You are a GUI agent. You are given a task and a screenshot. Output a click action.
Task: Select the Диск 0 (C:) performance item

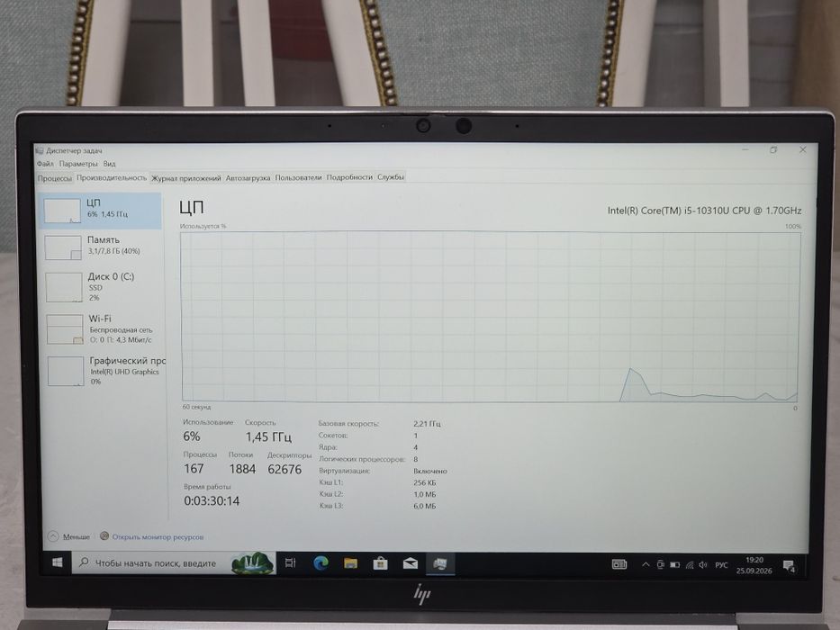click(103, 286)
